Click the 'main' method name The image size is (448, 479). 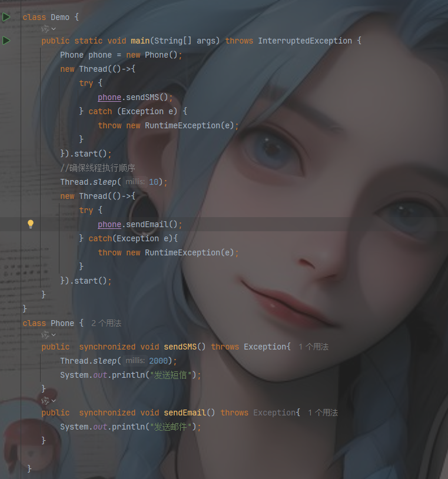[140, 41]
